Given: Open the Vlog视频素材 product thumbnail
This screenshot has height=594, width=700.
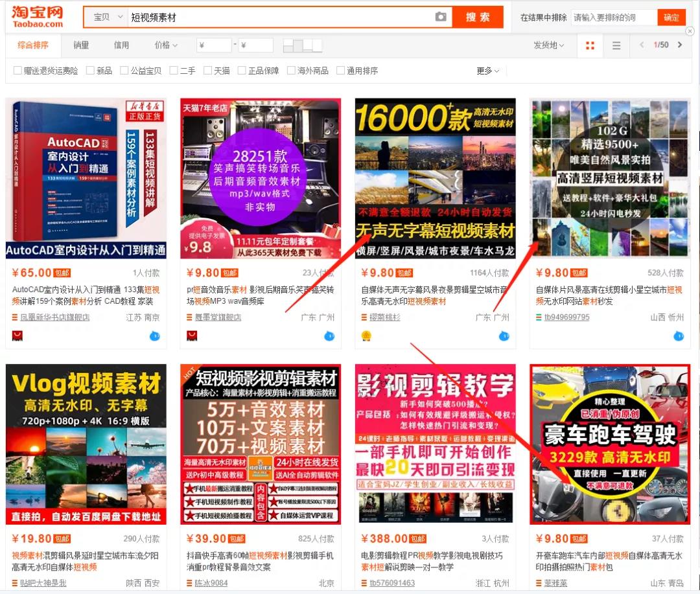Looking at the screenshot, I should point(86,444).
